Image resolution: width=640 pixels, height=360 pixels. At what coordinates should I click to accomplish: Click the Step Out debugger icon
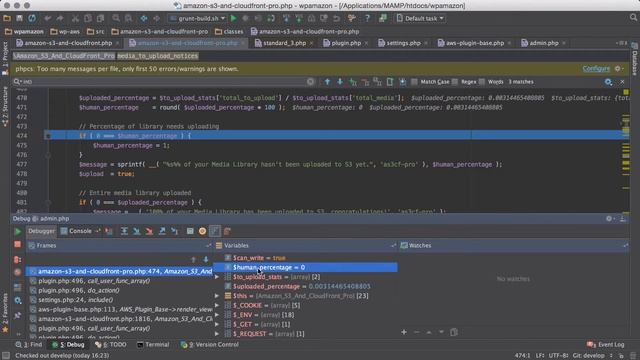(162, 231)
